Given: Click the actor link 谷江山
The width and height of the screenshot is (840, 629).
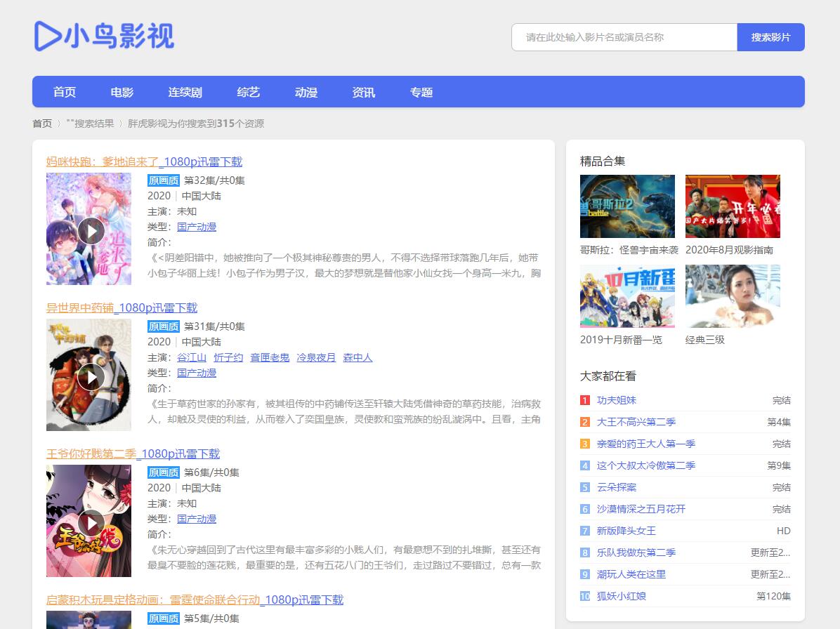Looking at the screenshot, I should point(192,357).
